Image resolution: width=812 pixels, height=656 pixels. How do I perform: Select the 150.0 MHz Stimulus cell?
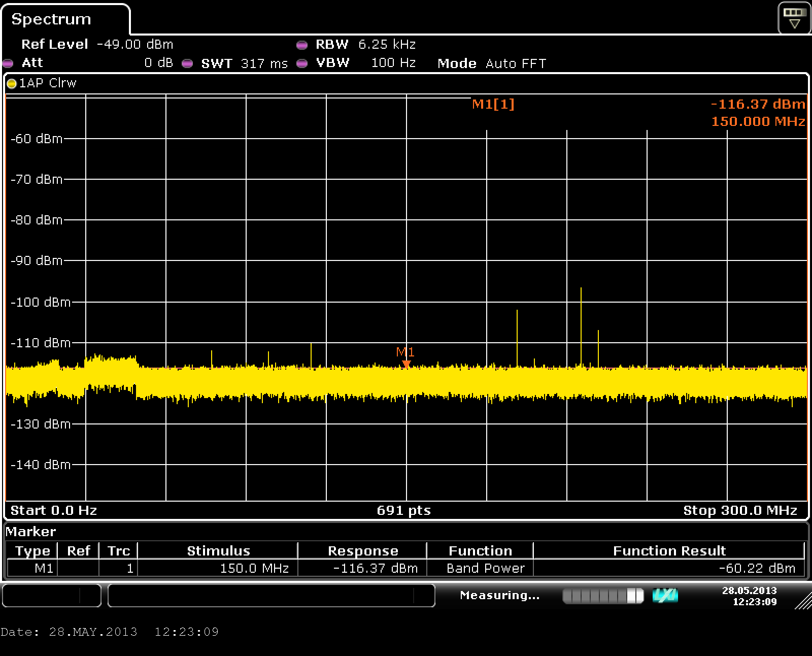[x=218, y=568]
